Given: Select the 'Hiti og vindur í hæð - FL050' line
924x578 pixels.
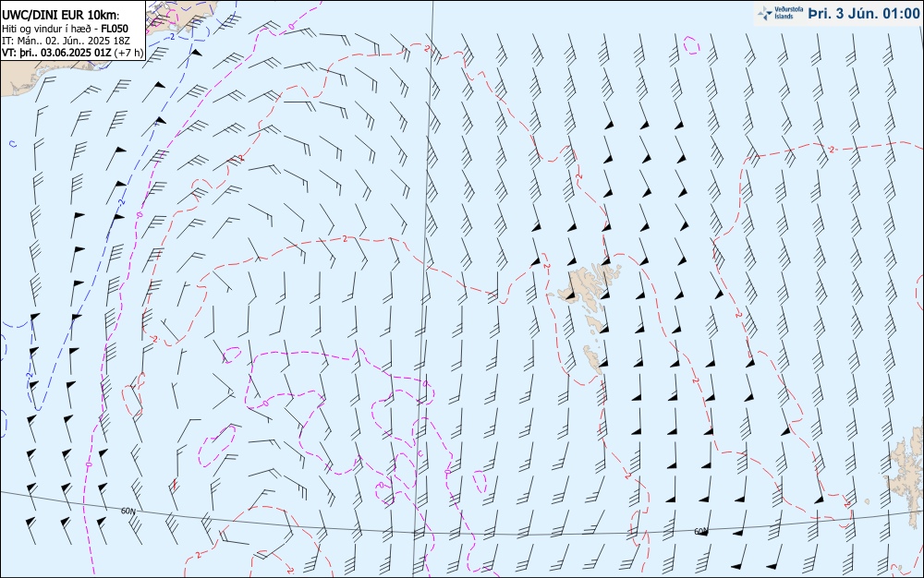Looking at the screenshot, I should (65, 29).
